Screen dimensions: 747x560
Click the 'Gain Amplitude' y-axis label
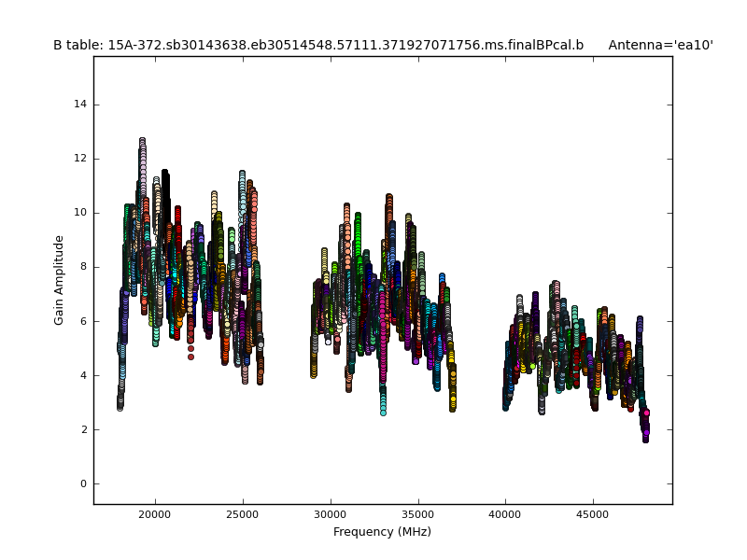59,280
